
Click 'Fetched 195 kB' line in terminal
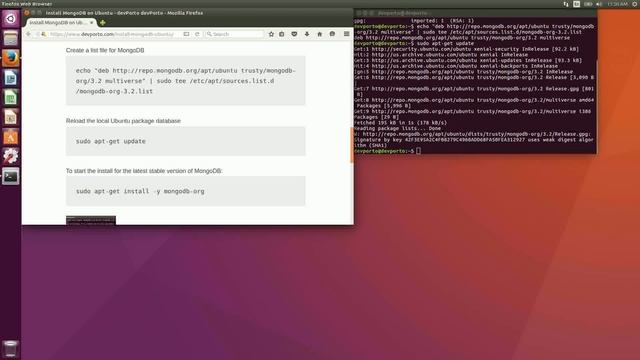(x=400, y=122)
